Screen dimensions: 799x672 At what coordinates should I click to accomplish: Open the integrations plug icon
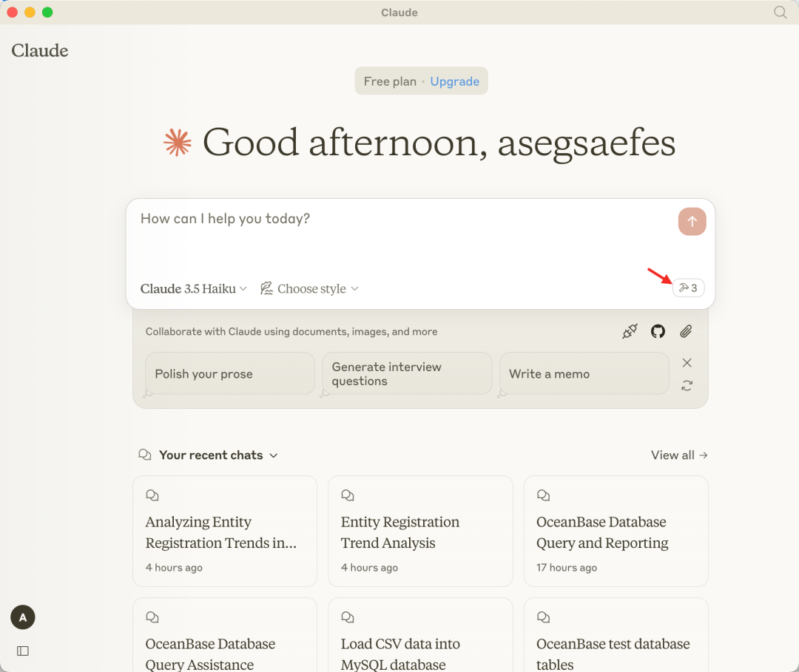(x=630, y=332)
